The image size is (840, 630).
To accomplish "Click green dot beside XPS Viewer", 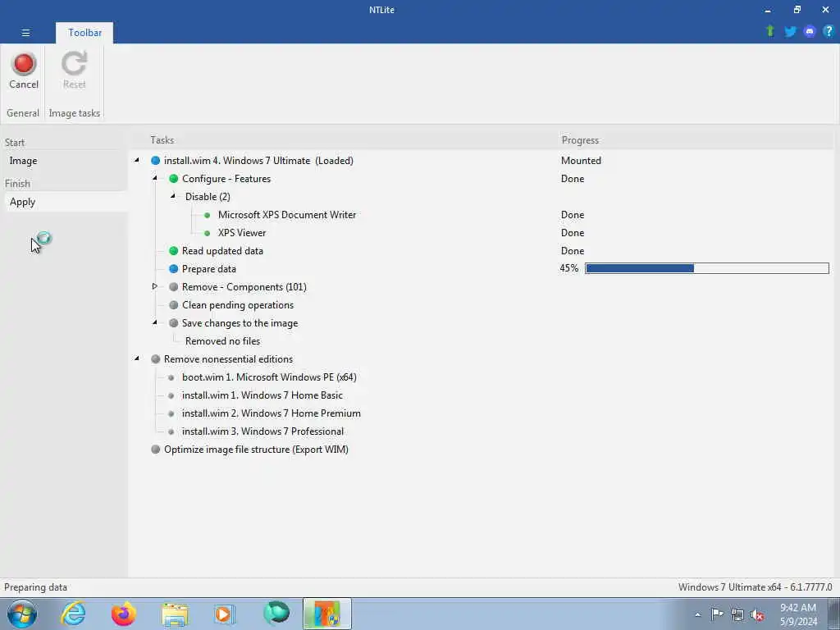I will click(208, 234).
